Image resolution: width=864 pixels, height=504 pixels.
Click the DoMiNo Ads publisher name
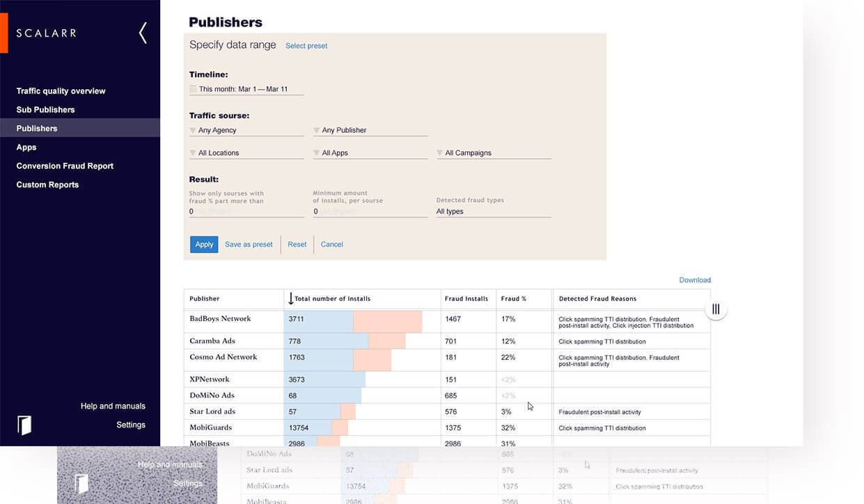pos(212,395)
